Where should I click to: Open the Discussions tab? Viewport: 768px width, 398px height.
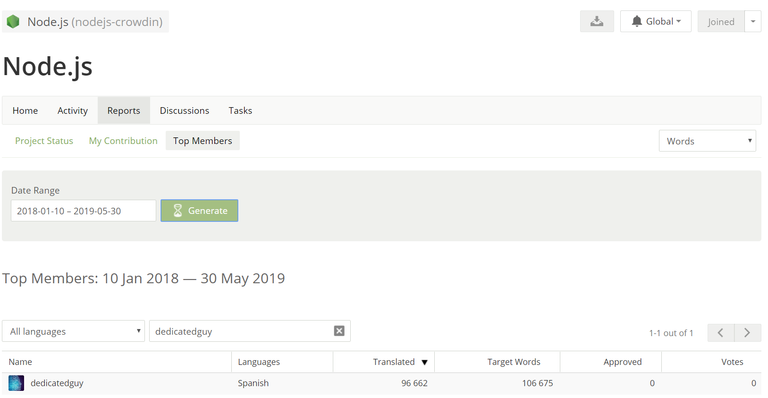[184, 111]
